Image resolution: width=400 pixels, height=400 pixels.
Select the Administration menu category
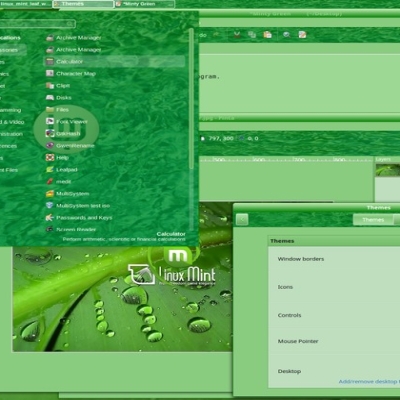[12, 134]
